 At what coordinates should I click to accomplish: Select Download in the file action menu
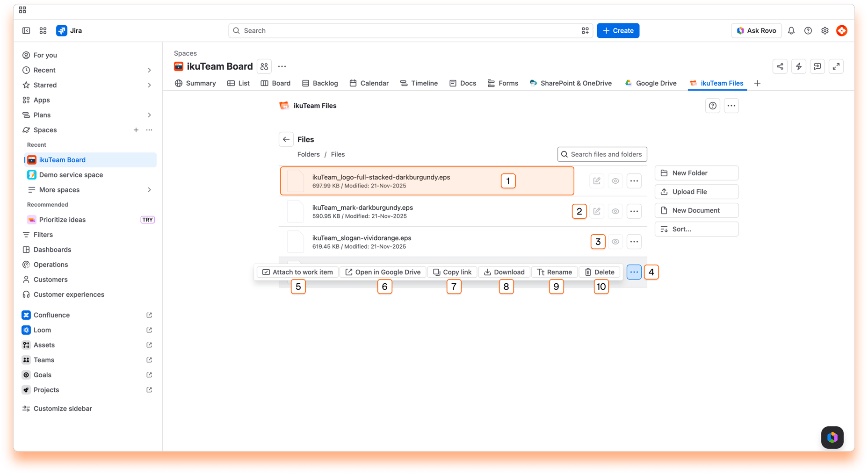click(504, 272)
